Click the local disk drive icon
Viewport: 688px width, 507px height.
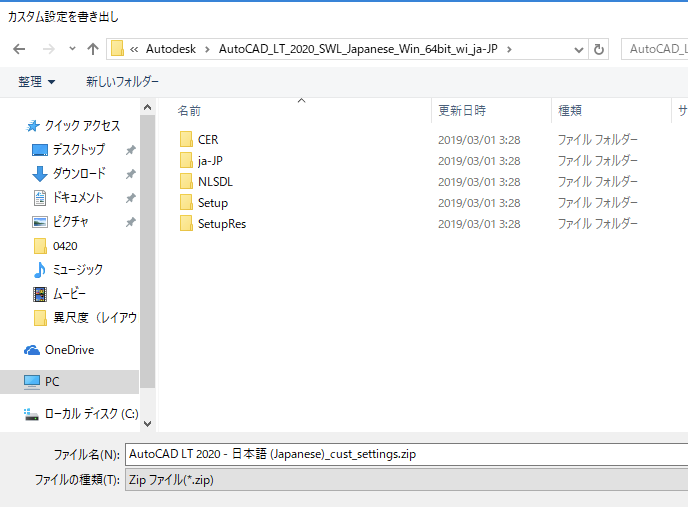click(x=31, y=414)
